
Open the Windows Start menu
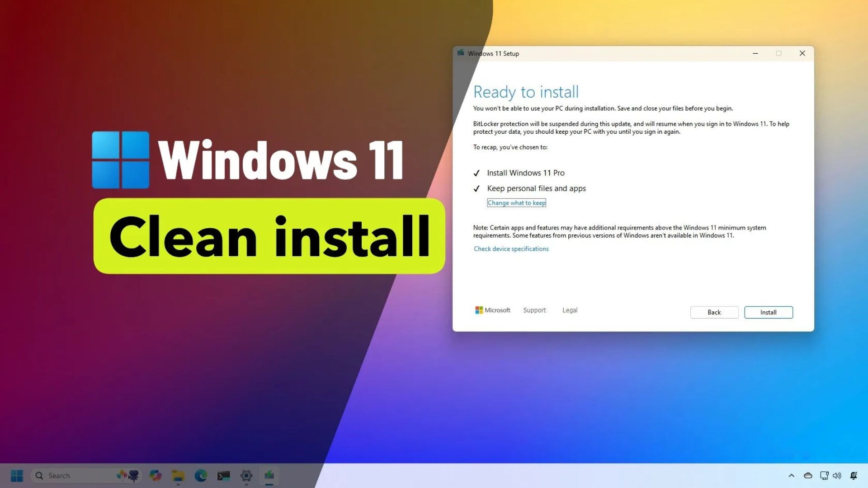(x=17, y=475)
